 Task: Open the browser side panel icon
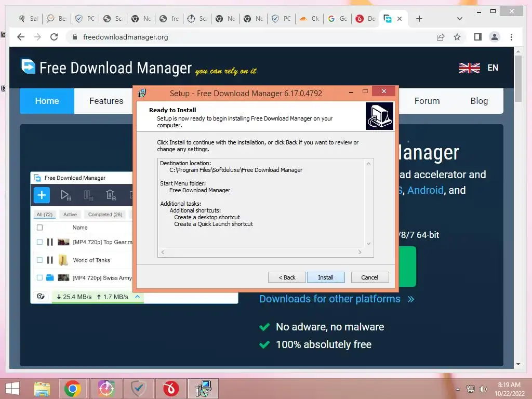tap(478, 37)
